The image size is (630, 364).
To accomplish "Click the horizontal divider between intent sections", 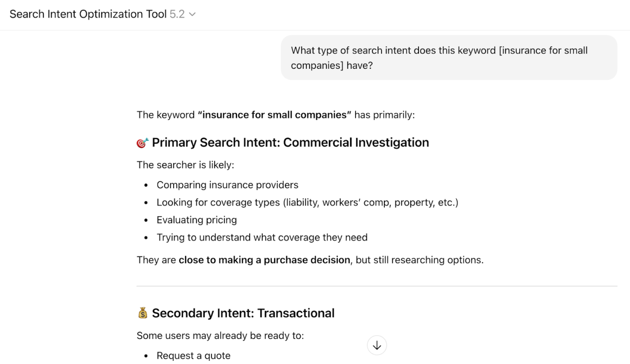I will pyautogui.click(x=377, y=285).
